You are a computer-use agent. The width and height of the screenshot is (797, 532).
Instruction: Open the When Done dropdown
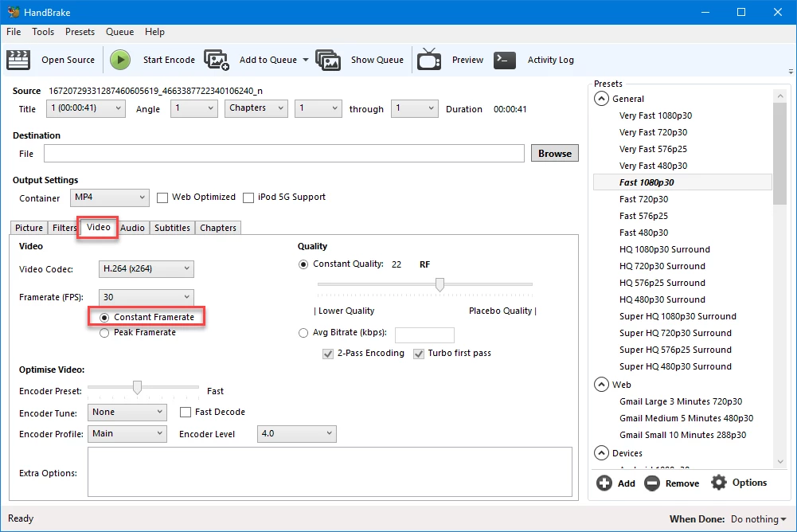click(x=758, y=519)
